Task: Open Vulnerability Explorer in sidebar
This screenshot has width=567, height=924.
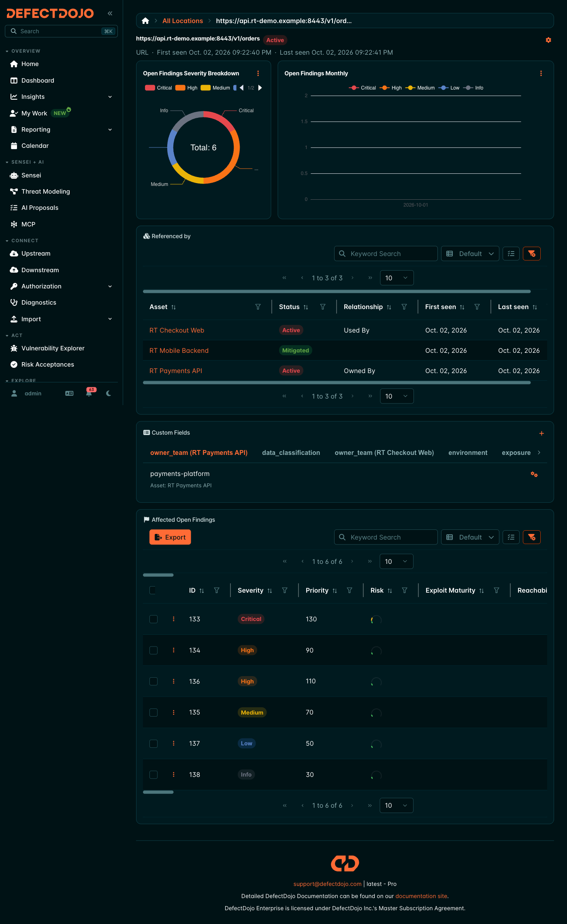Action: coord(53,348)
